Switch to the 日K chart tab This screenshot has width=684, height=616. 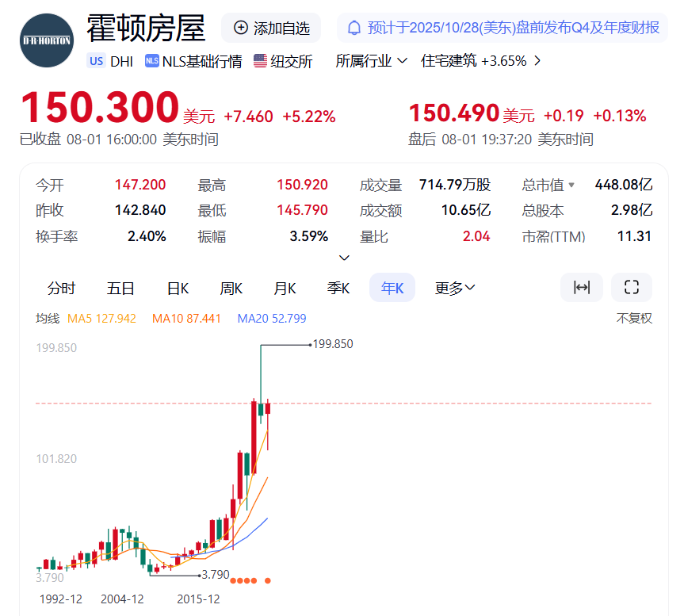178,288
